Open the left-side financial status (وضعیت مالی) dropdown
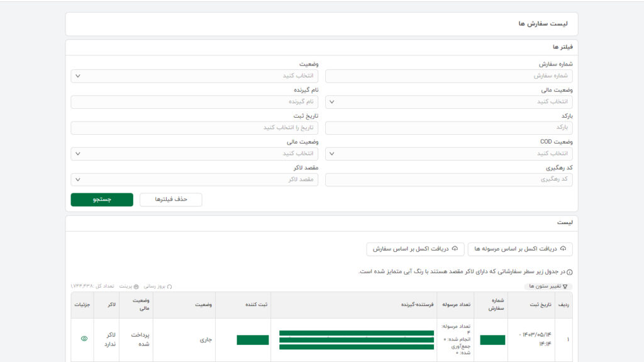 point(194,154)
